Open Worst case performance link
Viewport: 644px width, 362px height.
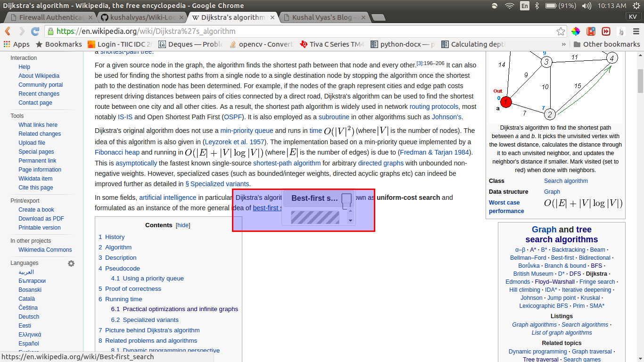pyautogui.click(x=506, y=207)
